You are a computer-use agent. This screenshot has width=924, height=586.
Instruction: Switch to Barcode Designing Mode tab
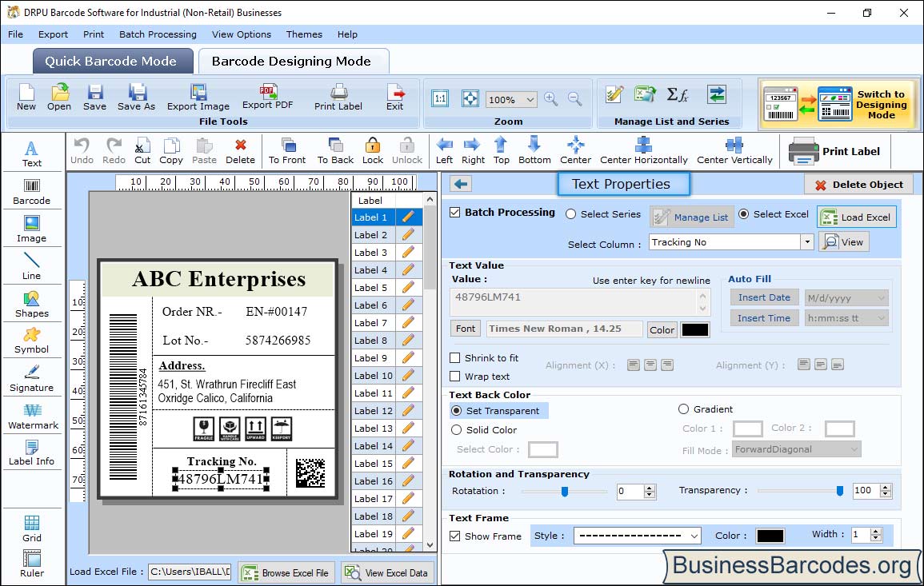(x=291, y=62)
